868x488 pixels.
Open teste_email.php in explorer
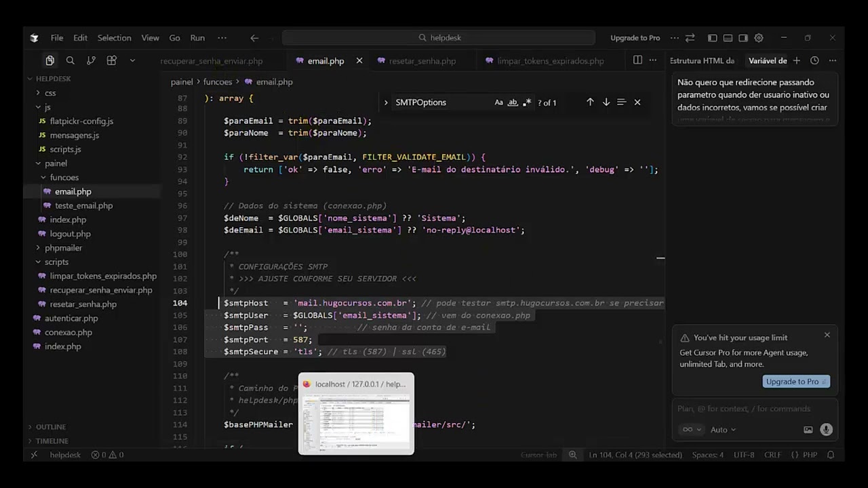83,206
